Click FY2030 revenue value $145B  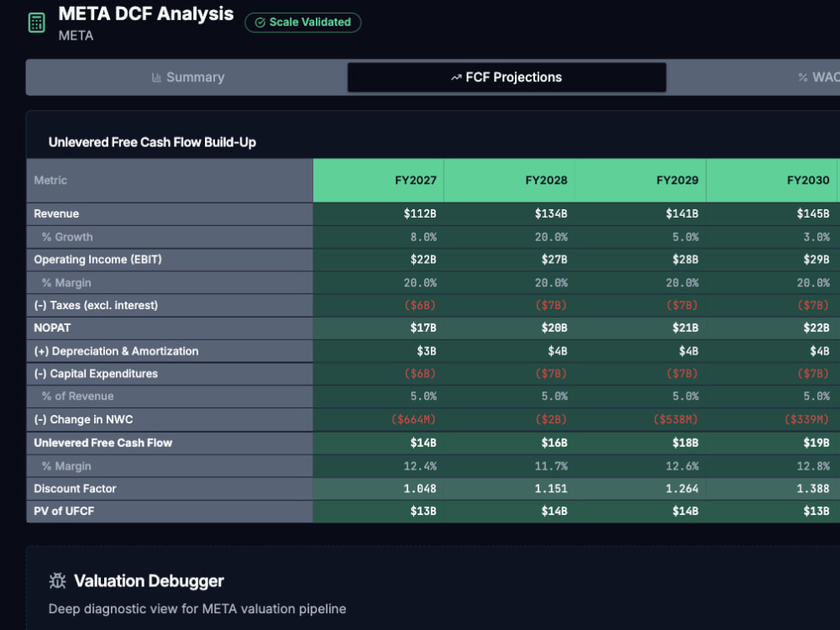pyautogui.click(x=812, y=213)
